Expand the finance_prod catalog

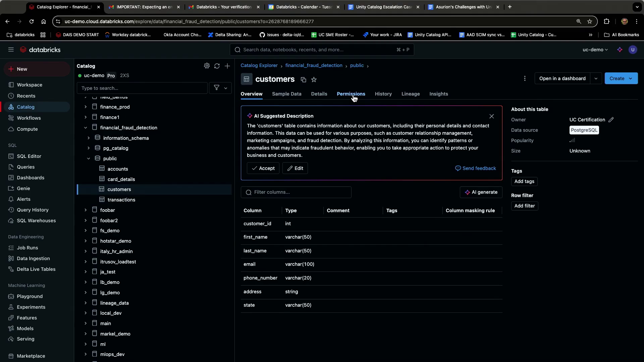(x=86, y=107)
